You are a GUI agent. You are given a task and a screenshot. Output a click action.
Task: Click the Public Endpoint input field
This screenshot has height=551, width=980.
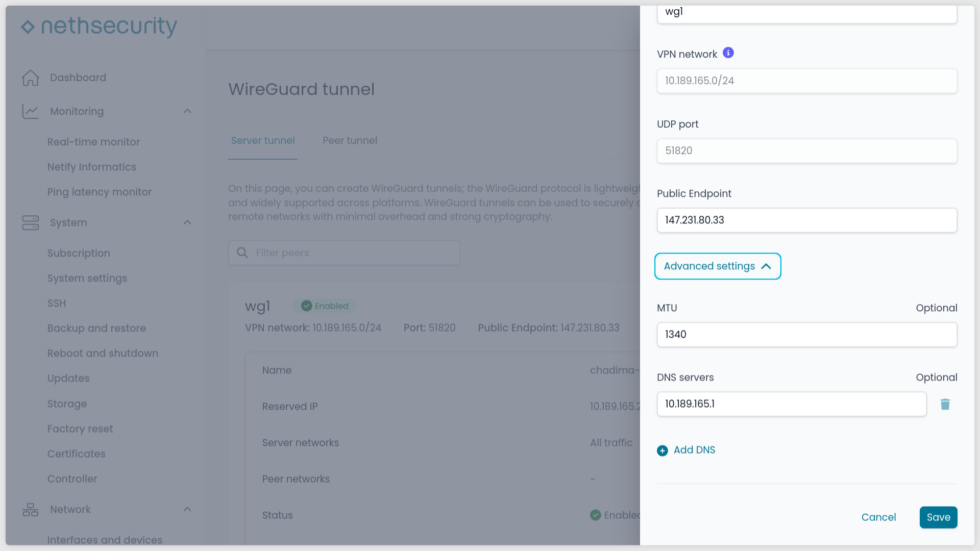(806, 220)
